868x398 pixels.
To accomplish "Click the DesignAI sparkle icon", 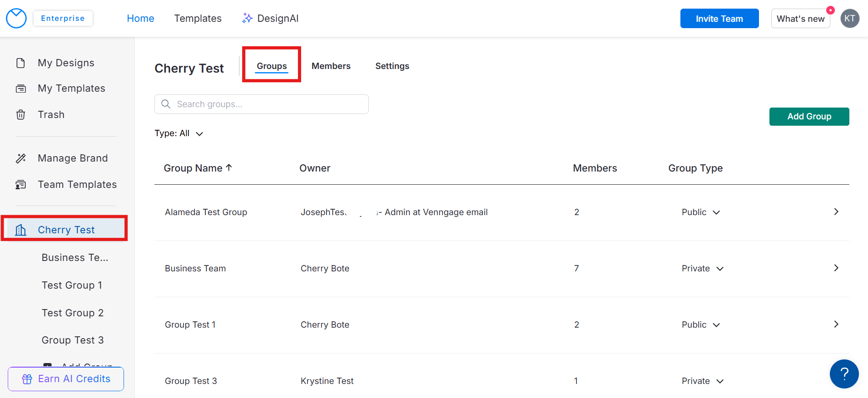I will [247, 18].
